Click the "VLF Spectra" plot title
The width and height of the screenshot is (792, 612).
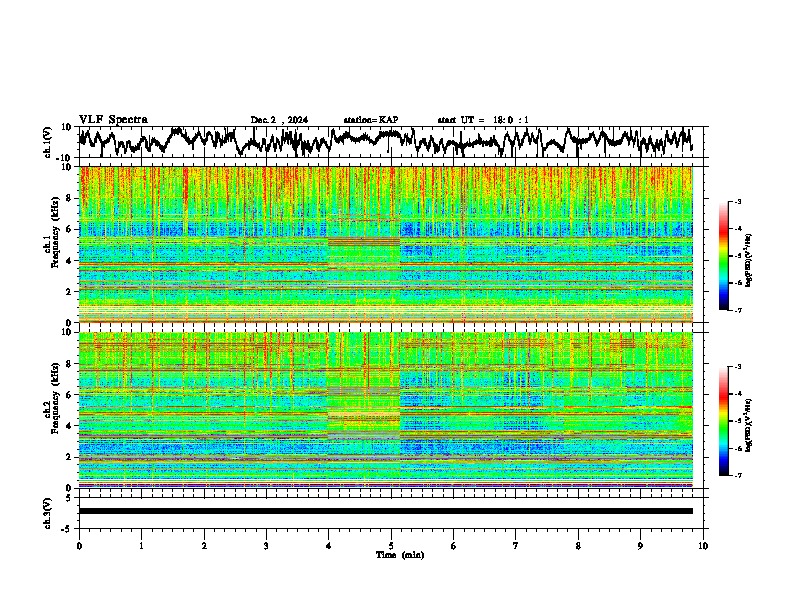(113, 120)
